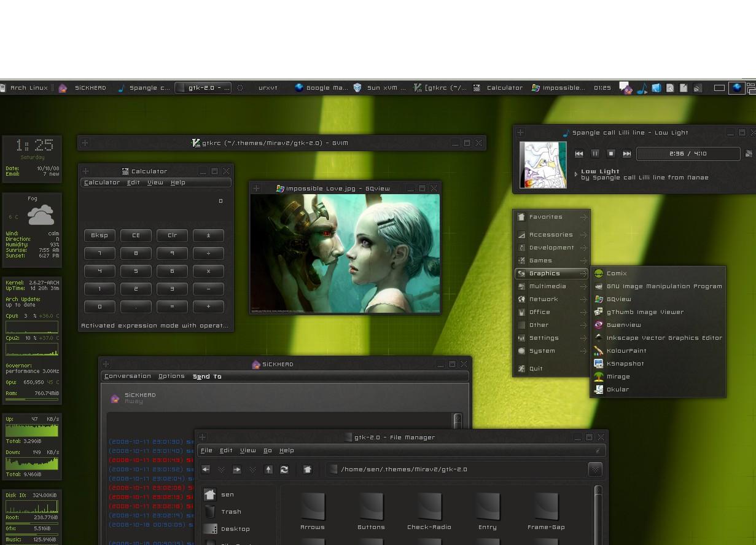Switch to Sun xVM taskbar item
This screenshot has height=545, width=756.
coord(380,88)
